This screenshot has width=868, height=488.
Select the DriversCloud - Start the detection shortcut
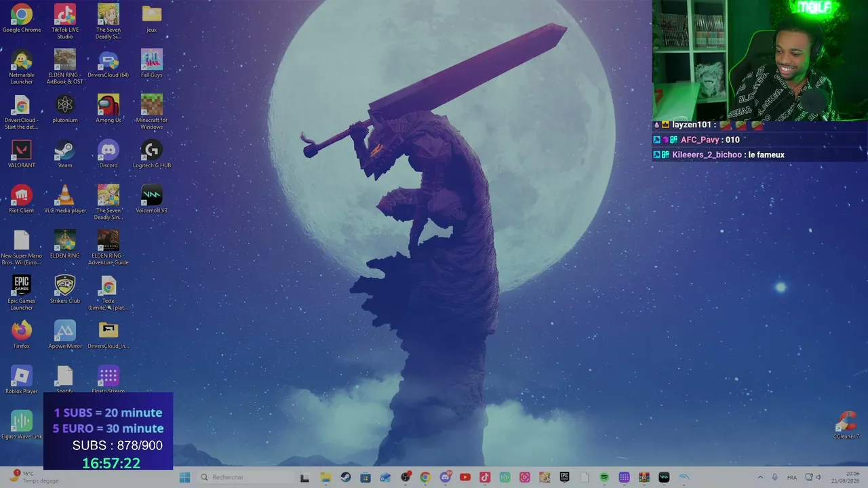[22, 113]
